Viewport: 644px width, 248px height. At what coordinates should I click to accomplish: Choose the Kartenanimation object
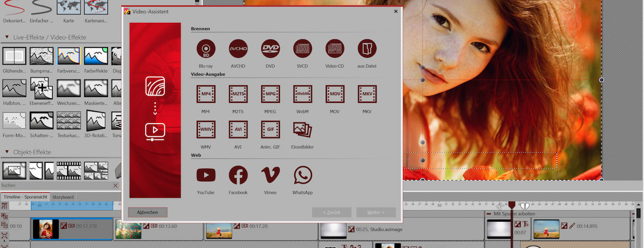pos(96,7)
